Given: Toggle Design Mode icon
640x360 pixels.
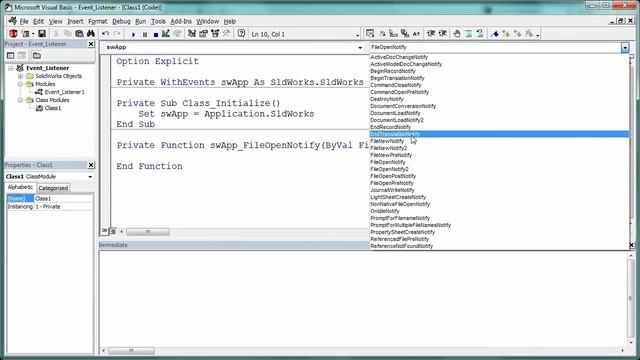Looking at the screenshot, I should click(166, 34).
